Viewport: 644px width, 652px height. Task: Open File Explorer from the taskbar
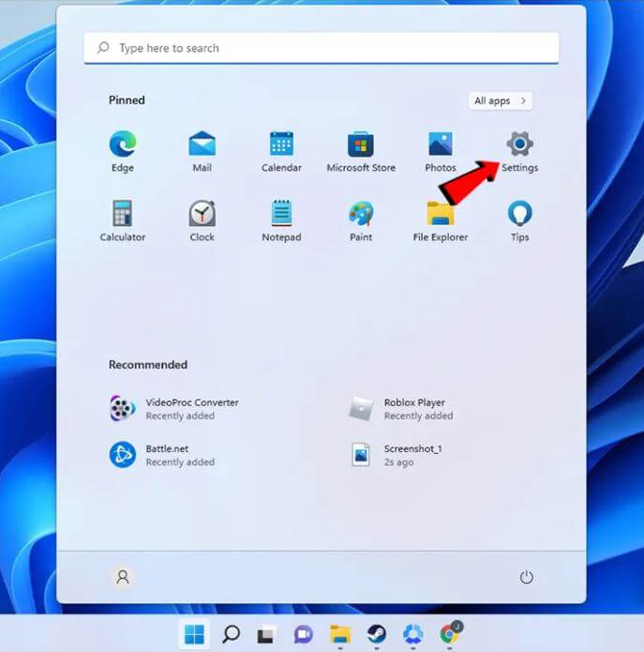340,634
